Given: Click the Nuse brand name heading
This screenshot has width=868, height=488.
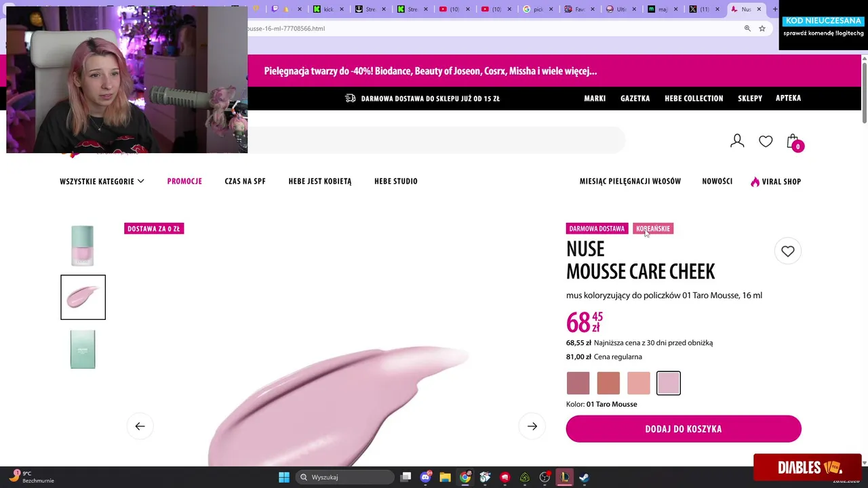Looking at the screenshot, I should pos(585,249).
